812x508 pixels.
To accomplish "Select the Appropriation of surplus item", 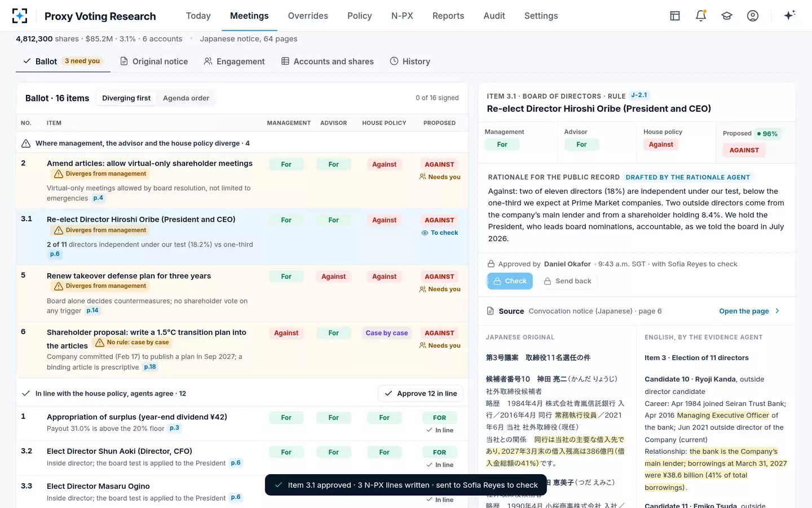I will [242, 423].
